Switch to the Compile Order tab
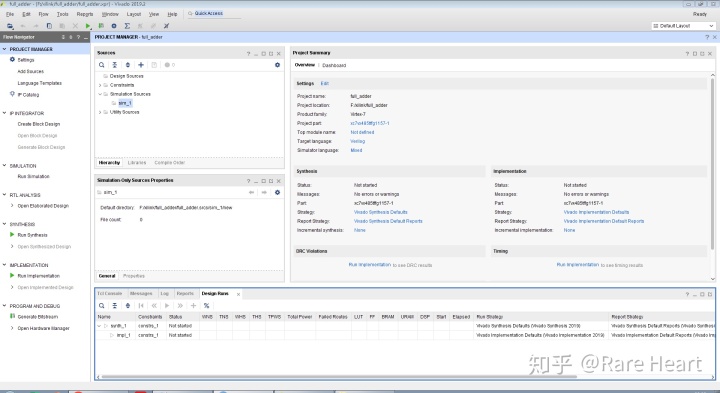Viewport: 720px width, 393px height. [x=169, y=163]
